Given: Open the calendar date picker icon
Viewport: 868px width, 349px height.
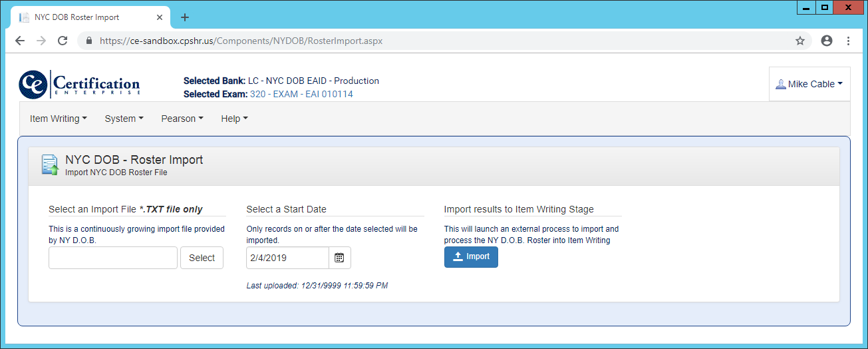Looking at the screenshot, I should (x=339, y=258).
